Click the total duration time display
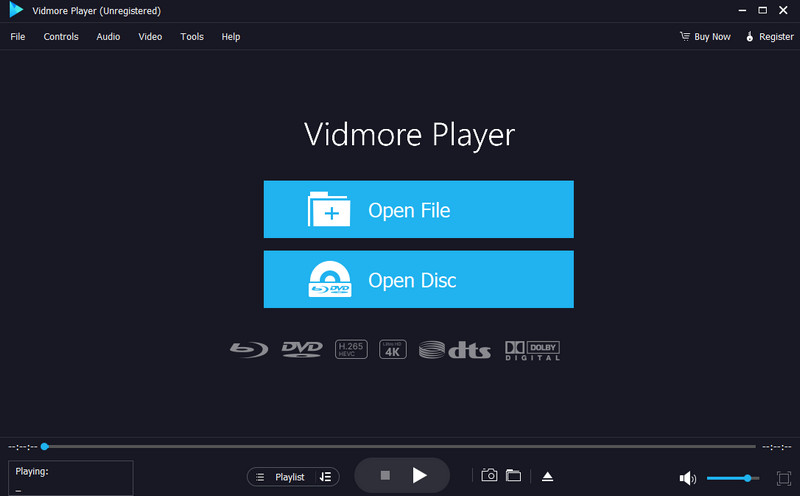This screenshot has width=800, height=496. [777, 447]
